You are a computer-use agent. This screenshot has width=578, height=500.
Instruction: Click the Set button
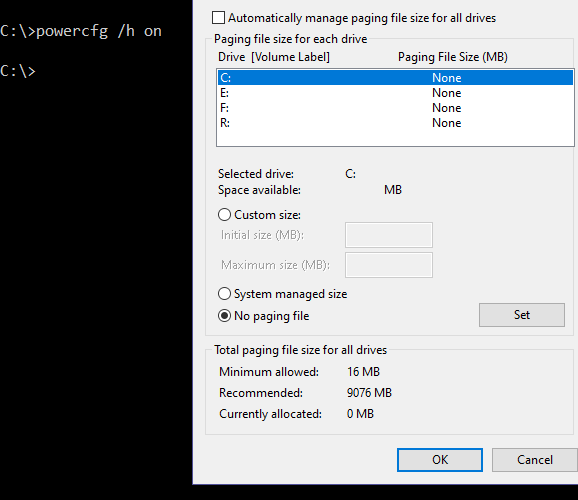(x=522, y=315)
